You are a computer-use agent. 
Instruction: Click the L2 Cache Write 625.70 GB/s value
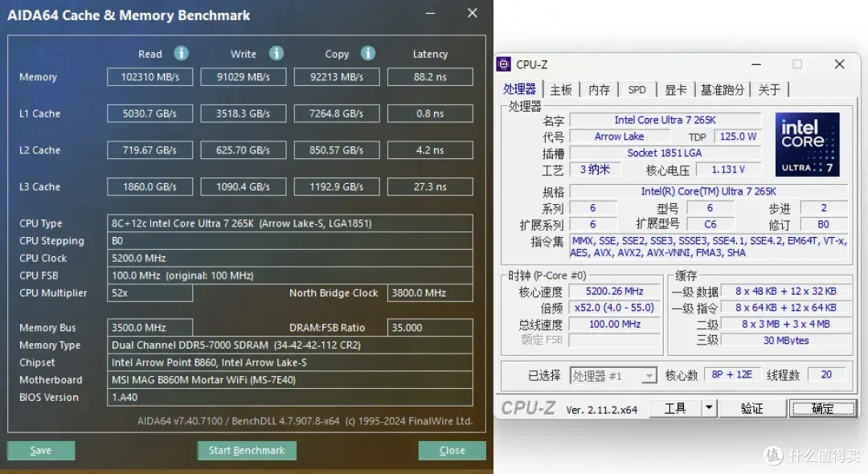pos(243,150)
